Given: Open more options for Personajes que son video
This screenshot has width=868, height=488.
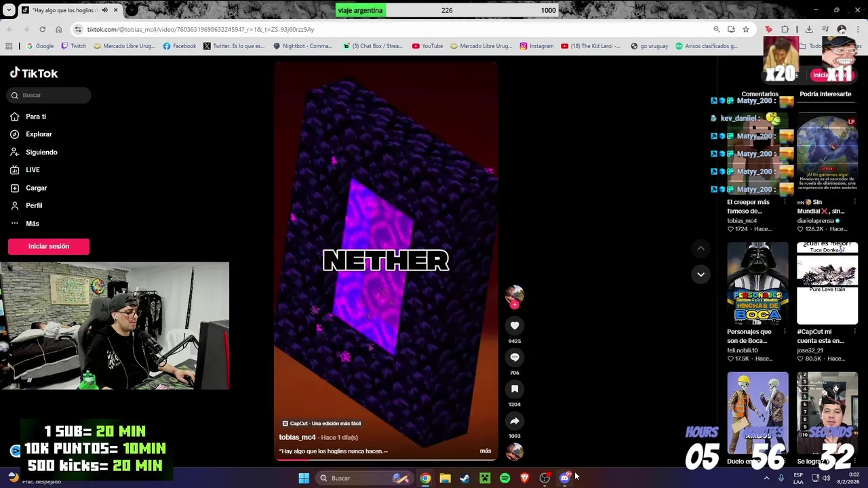Looking at the screenshot, I should tap(785, 332).
